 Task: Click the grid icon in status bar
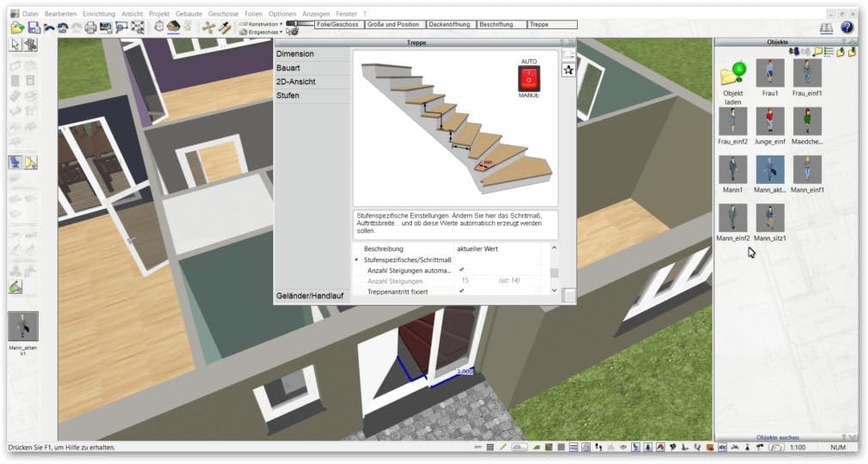490,448
